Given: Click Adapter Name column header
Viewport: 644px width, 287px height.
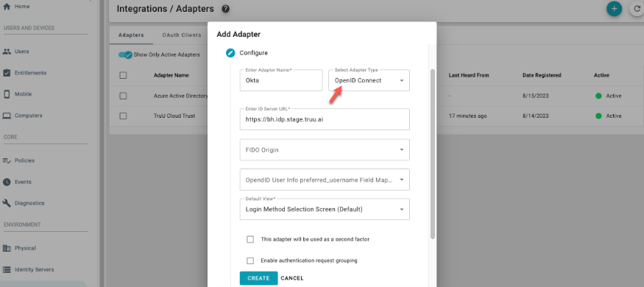Looking at the screenshot, I should pyautogui.click(x=171, y=76).
